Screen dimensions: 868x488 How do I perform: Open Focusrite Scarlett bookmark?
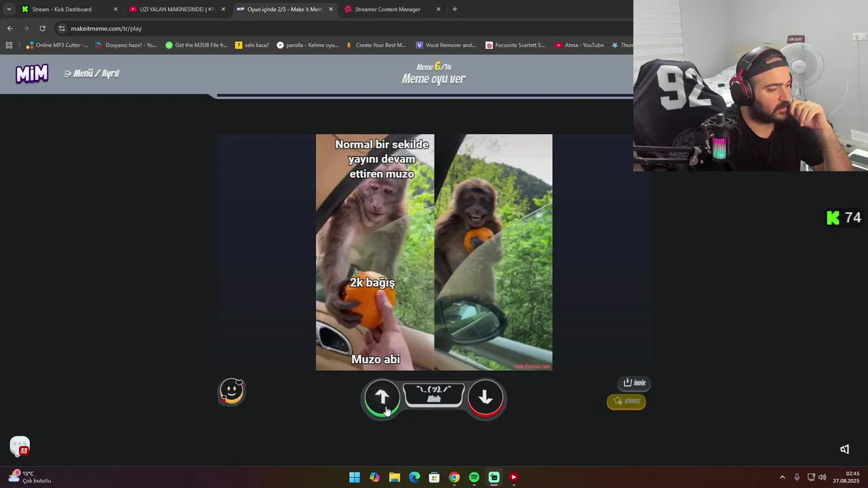click(x=515, y=45)
